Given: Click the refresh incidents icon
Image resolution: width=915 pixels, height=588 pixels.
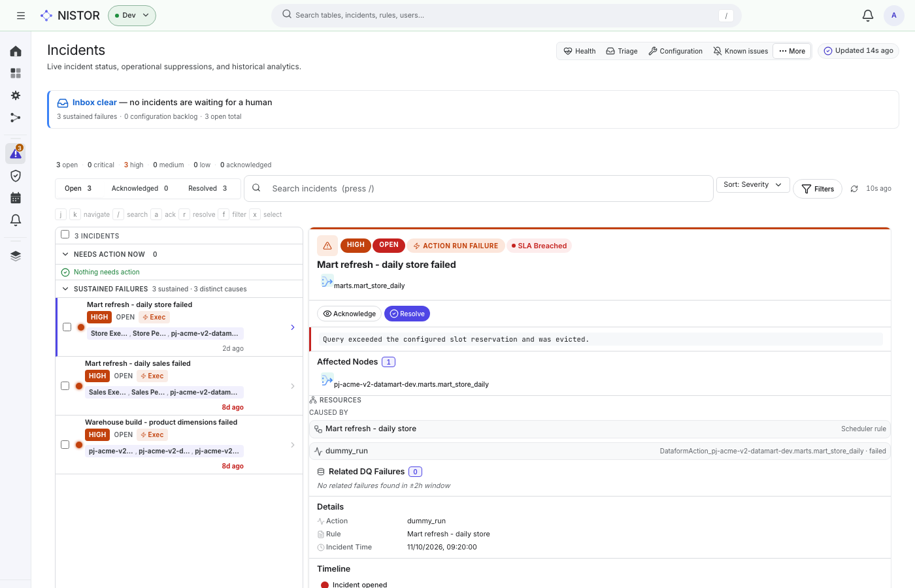Looking at the screenshot, I should (x=854, y=189).
